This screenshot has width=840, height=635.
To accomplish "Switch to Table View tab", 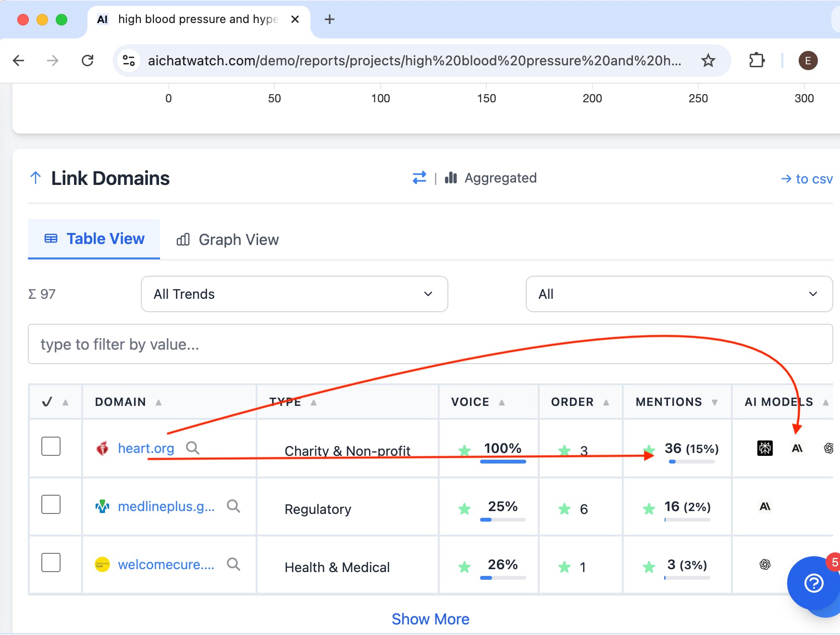I will pyautogui.click(x=94, y=239).
